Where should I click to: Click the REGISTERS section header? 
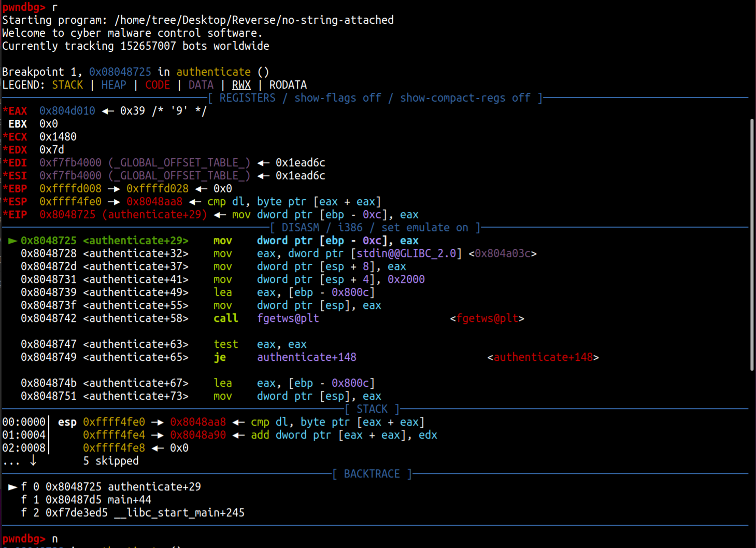(247, 98)
